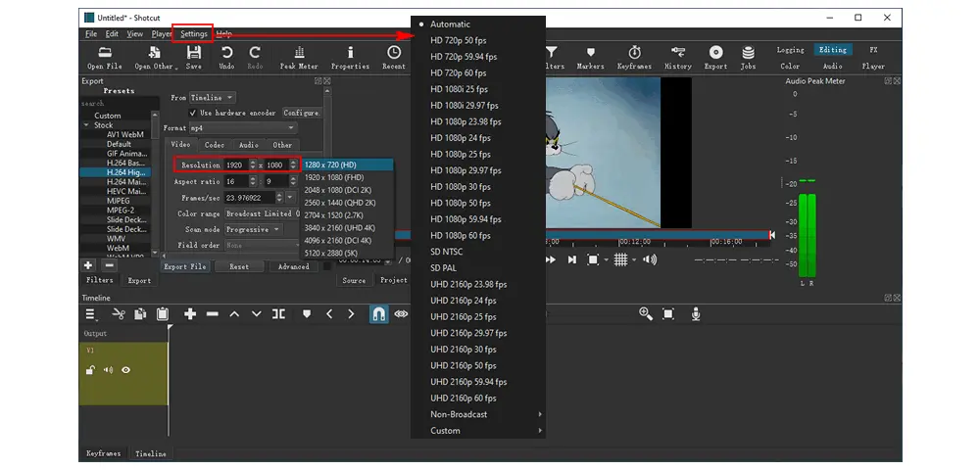This screenshot has height=470, width=980.
Task: Switch to the Editing layout button
Action: 832,50
